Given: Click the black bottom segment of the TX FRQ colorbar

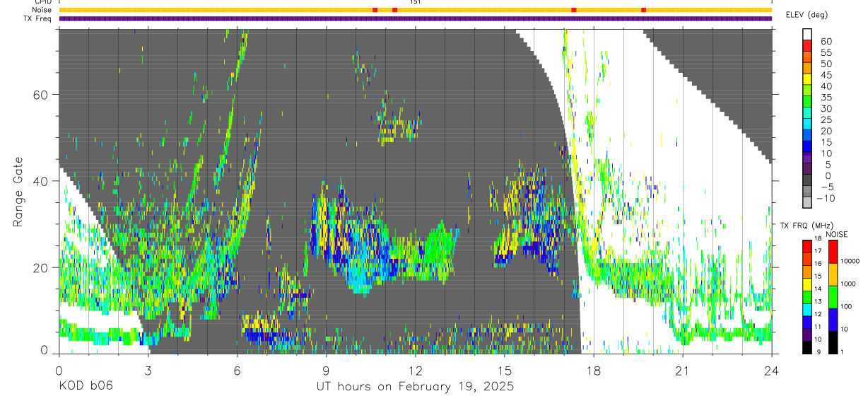Looking at the screenshot, I should point(807,346).
